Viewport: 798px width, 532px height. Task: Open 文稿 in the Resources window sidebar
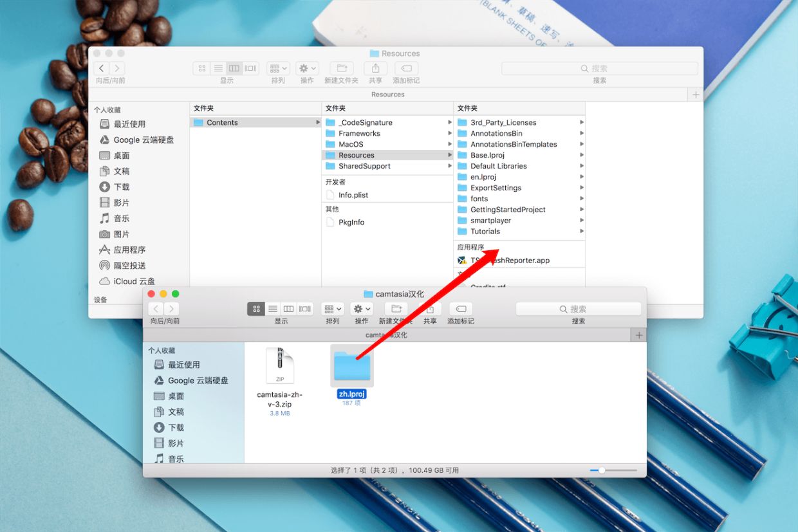115,171
